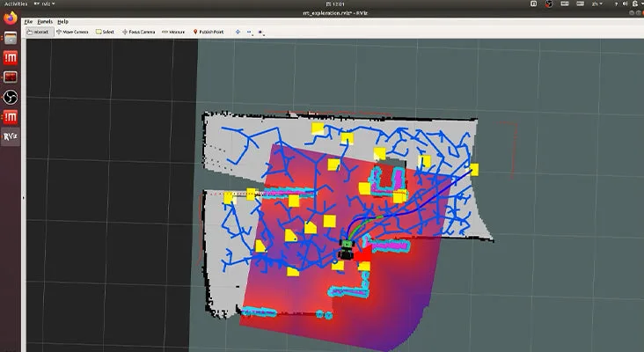Open the File menu
The height and width of the screenshot is (352, 644).
coord(28,21)
